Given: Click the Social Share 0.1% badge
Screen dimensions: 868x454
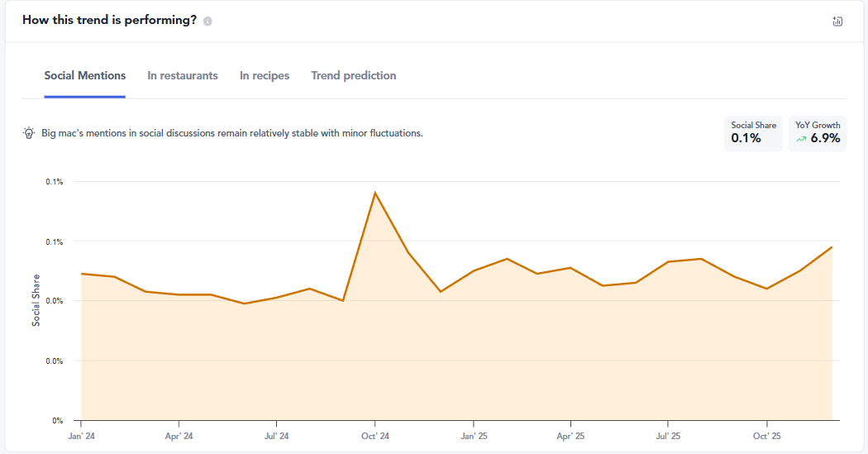Looking at the screenshot, I should pyautogui.click(x=753, y=133).
